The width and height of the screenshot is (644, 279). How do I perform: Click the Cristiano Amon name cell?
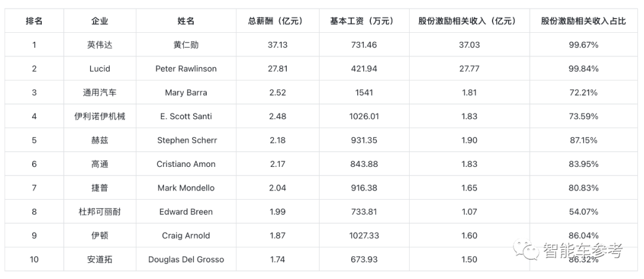click(186, 164)
